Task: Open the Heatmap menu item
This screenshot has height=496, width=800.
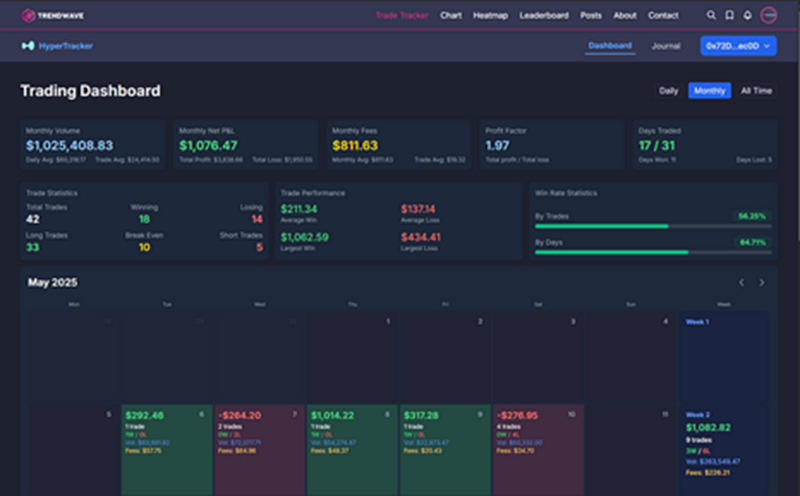Action: pyautogui.click(x=490, y=15)
